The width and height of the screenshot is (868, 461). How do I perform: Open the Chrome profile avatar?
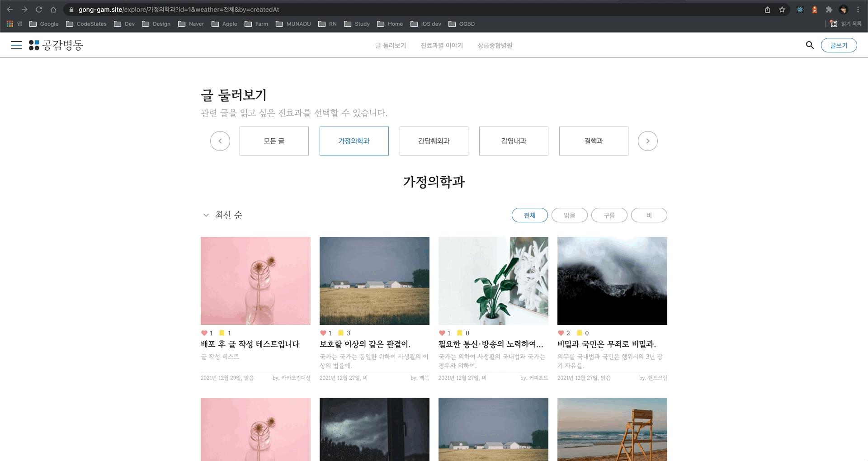[844, 9]
